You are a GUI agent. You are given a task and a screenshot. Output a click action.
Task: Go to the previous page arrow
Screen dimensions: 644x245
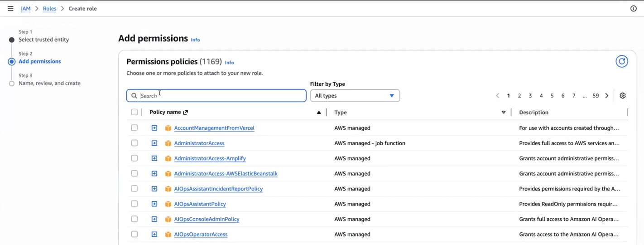498,96
